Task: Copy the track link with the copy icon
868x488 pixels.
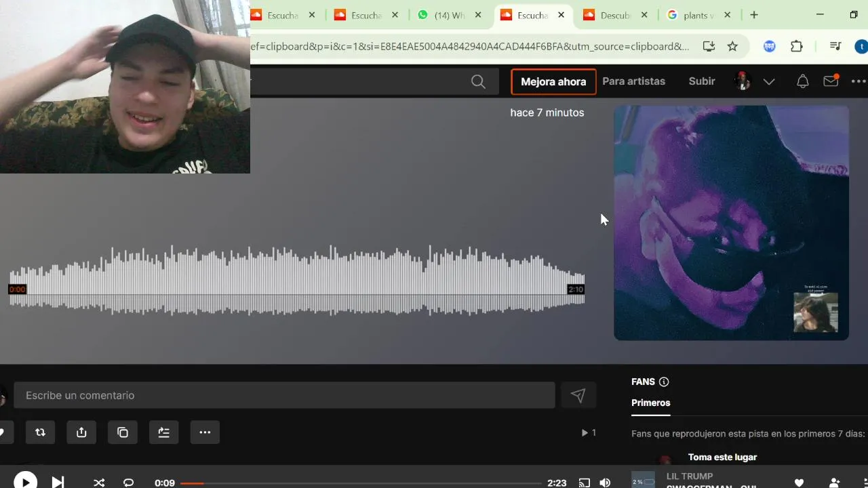Action: pos(123,432)
